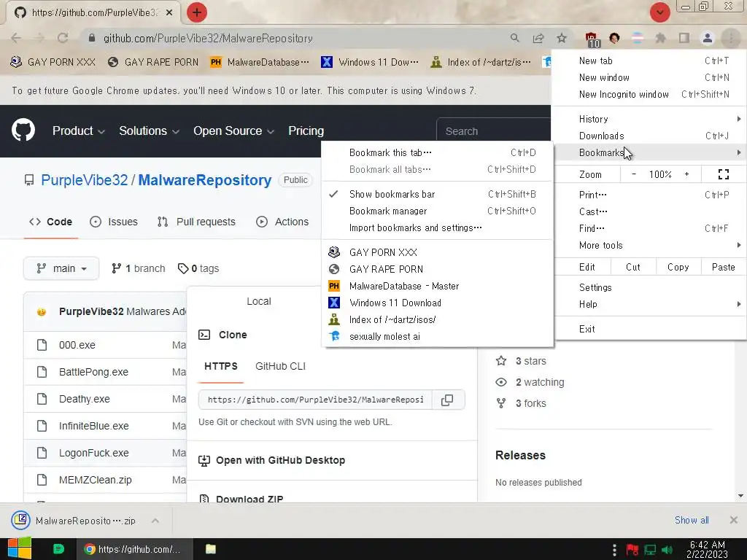747x560 pixels.
Task: Bookmark this page with the star icon
Action: click(x=562, y=38)
